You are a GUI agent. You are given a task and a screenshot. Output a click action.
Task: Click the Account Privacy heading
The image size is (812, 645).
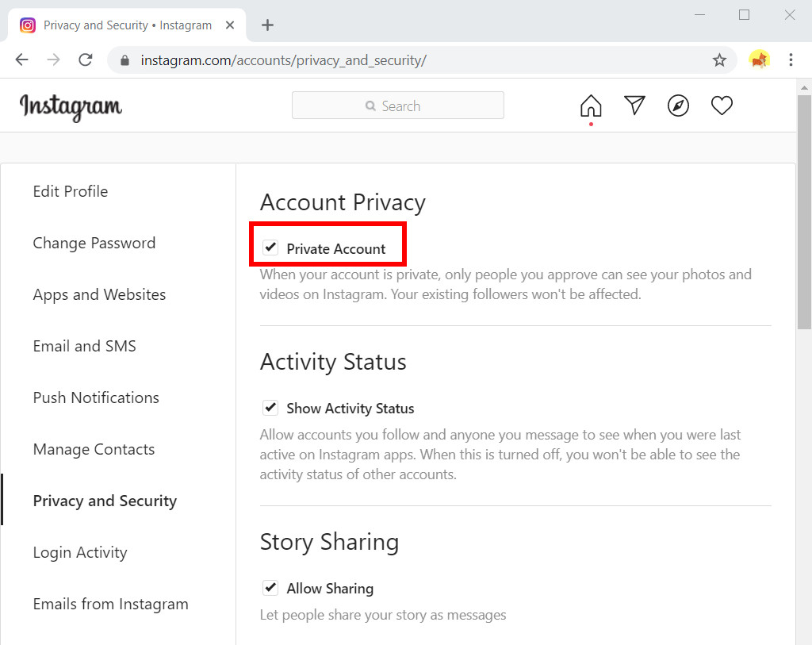point(343,202)
